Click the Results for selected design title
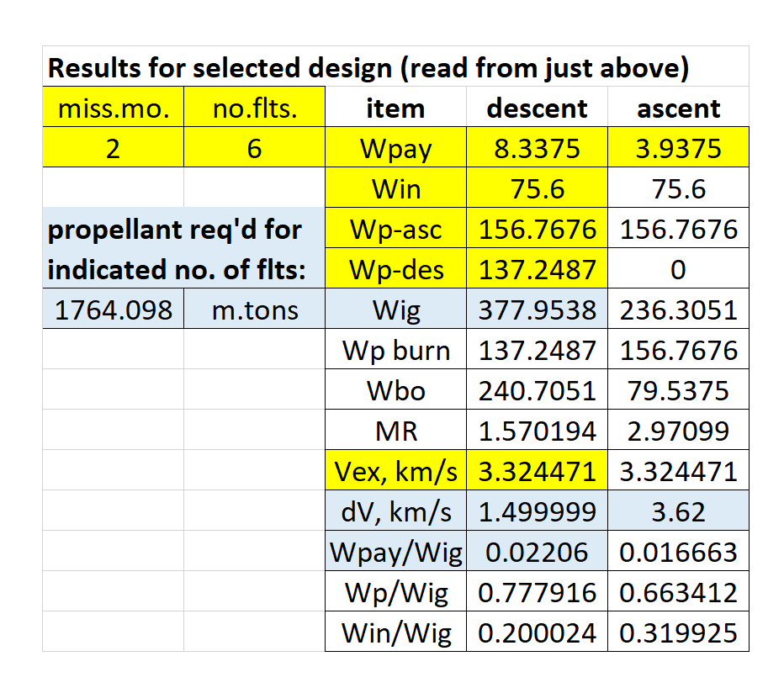Image resolution: width=784 pixels, height=688 pixels. tap(368, 67)
